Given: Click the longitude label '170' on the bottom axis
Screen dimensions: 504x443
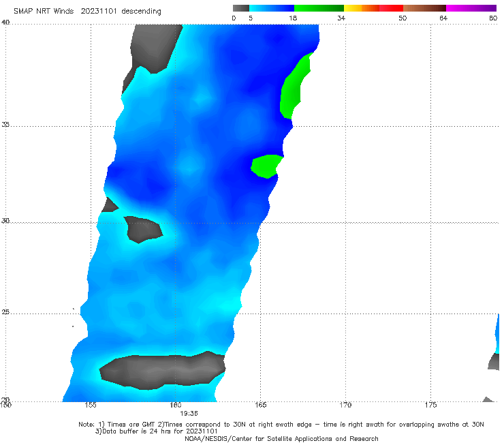Looking at the screenshot, I should tap(345, 405).
